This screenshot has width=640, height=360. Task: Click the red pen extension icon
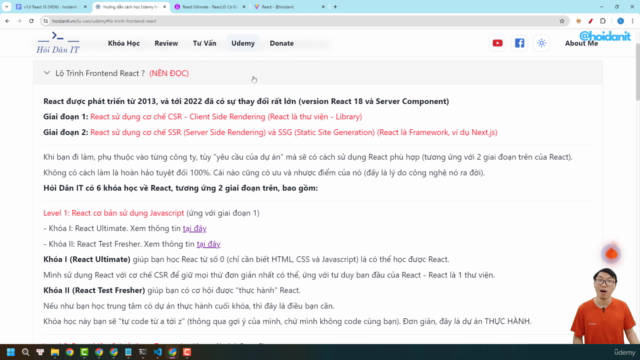(591, 21)
